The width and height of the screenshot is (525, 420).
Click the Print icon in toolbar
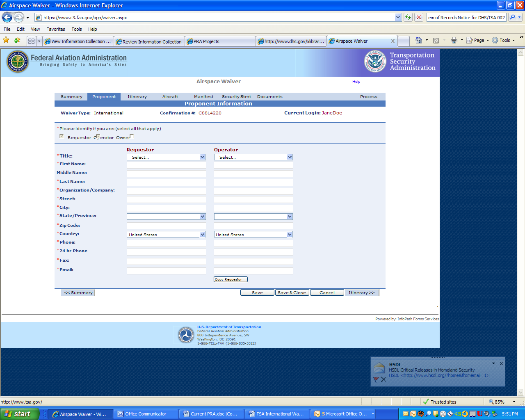[x=454, y=40]
